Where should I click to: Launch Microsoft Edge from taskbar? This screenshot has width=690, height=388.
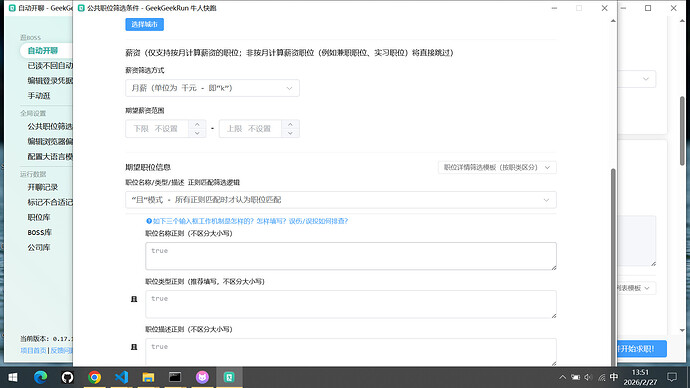coord(40,377)
